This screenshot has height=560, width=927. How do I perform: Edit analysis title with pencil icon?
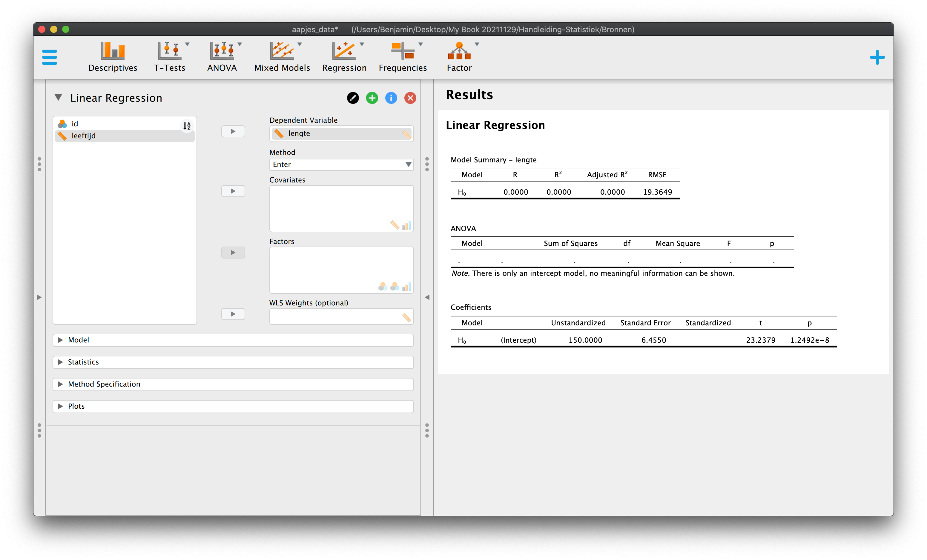(352, 98)
